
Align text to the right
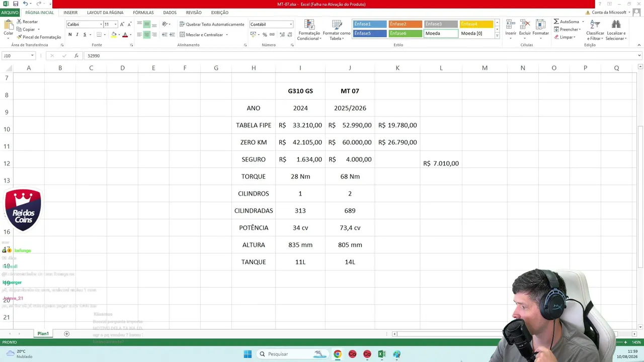point(154,35)
